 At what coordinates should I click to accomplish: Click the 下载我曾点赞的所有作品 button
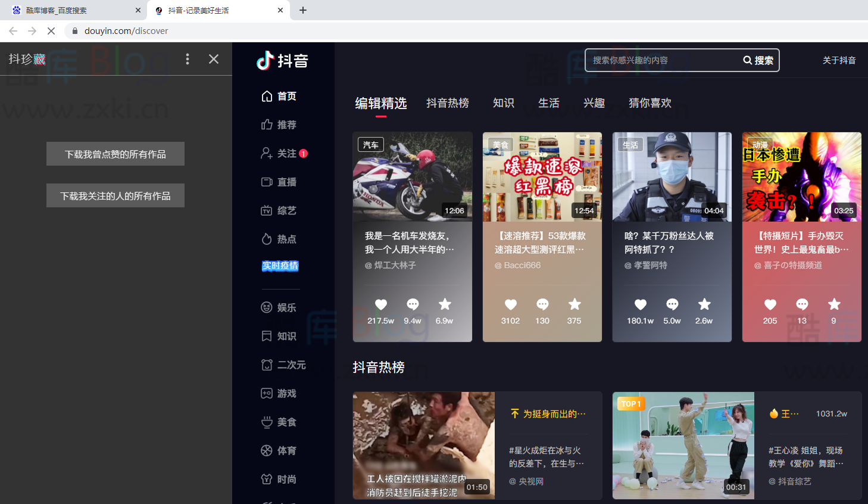click(x=115, y=154)
